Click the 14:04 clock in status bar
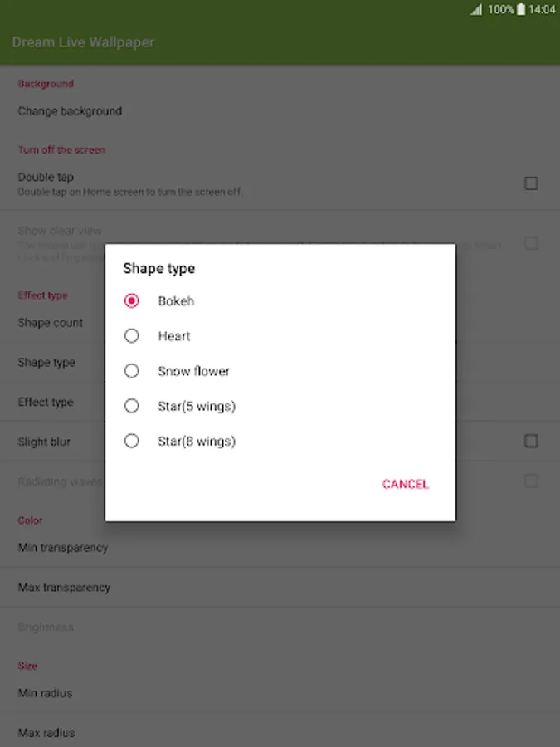The height and width of the screenshot is (747, 560). (542, 10)
